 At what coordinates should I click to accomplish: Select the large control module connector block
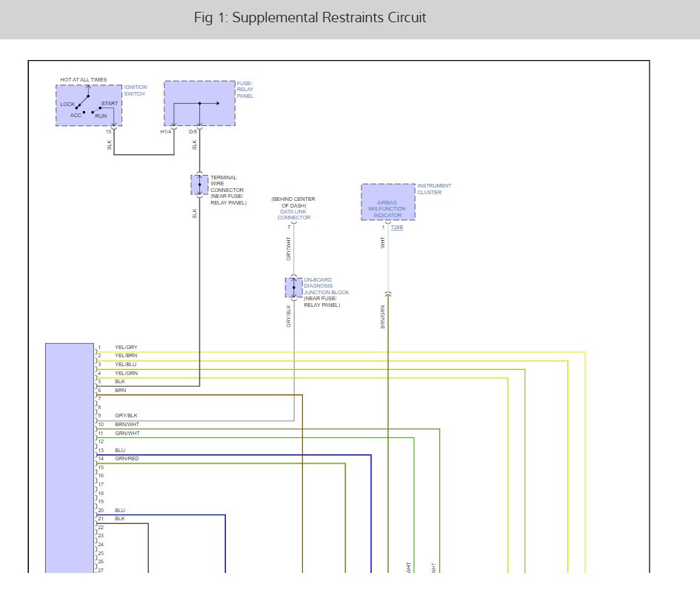[70, 458]
